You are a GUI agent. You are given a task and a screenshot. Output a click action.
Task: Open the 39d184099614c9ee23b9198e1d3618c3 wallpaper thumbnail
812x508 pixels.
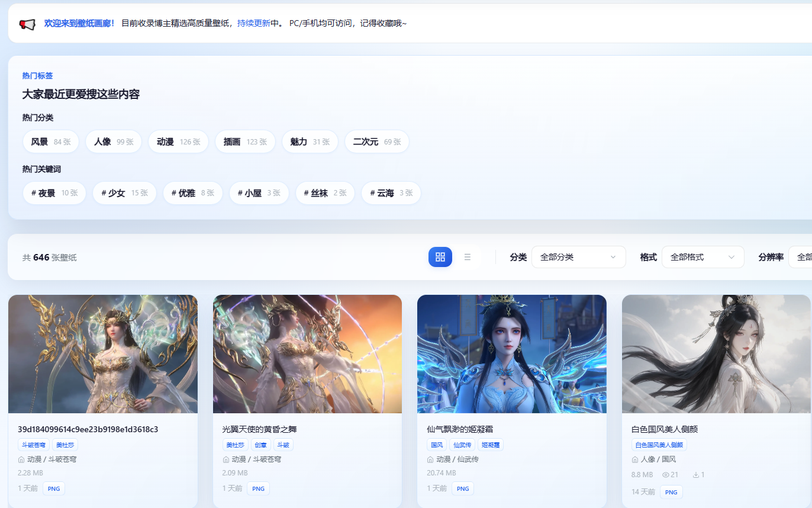pyautogui.click(x=103, y=354)
